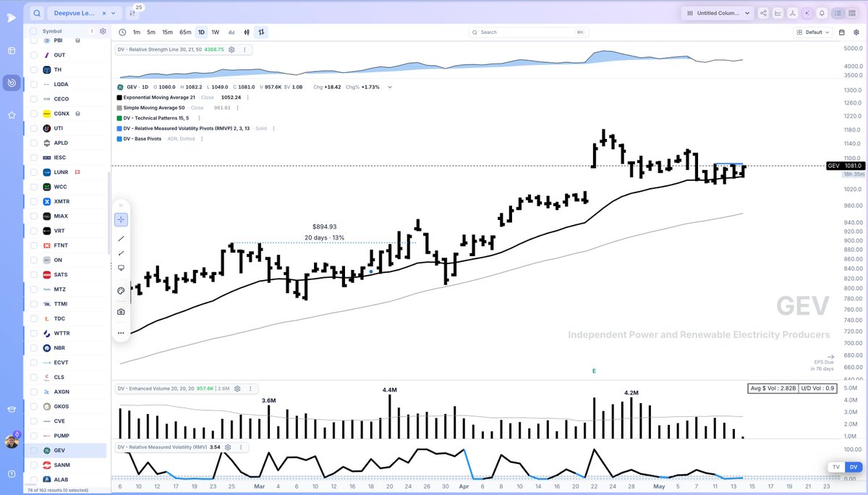Check the box next to WTTR
The width and height of the screenshot is (868, 495).
33,333
